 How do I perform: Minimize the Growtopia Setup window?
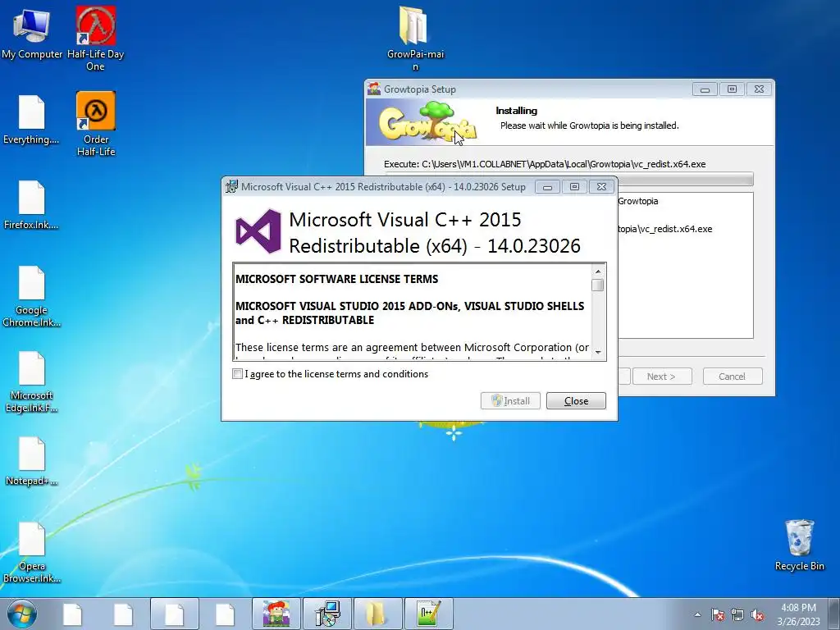pyautogui.click(x=705, y=89)
